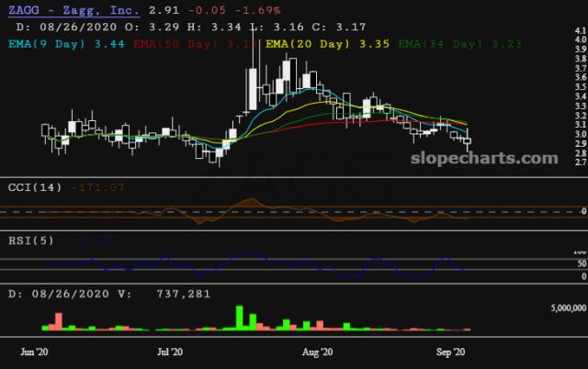The width and height of the screenshot is (588, 369).
Task: Select the EMA(50 Day) legend label
Action: pos(171,42)
